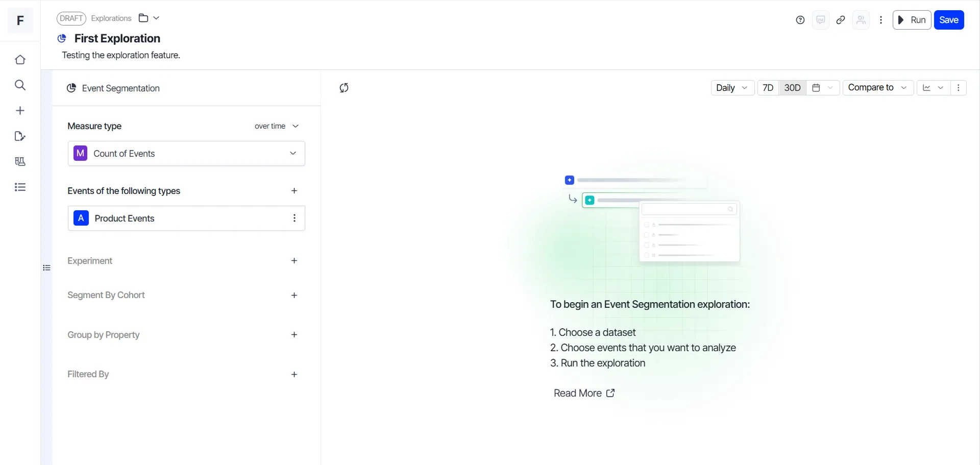Copy the exploration link icon
980x465 pixels.
click(x=841, y=20)
